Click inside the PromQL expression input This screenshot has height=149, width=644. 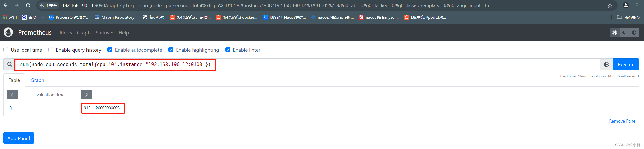(x=308, y=65)
